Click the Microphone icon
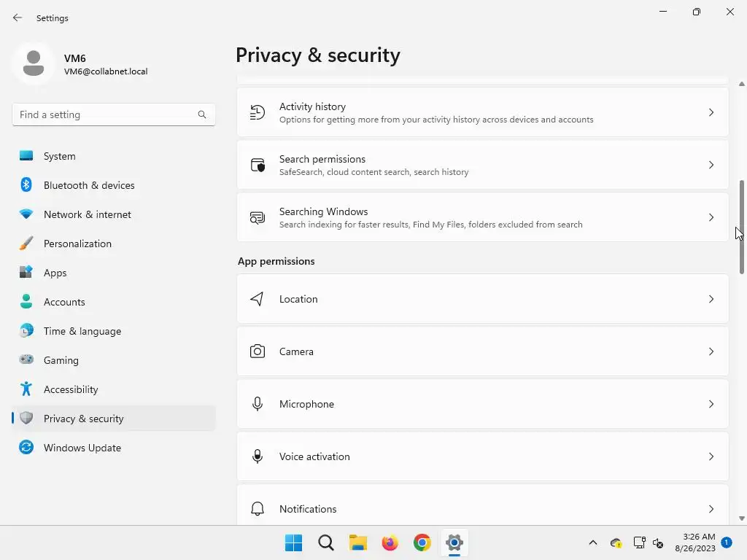 258,404
